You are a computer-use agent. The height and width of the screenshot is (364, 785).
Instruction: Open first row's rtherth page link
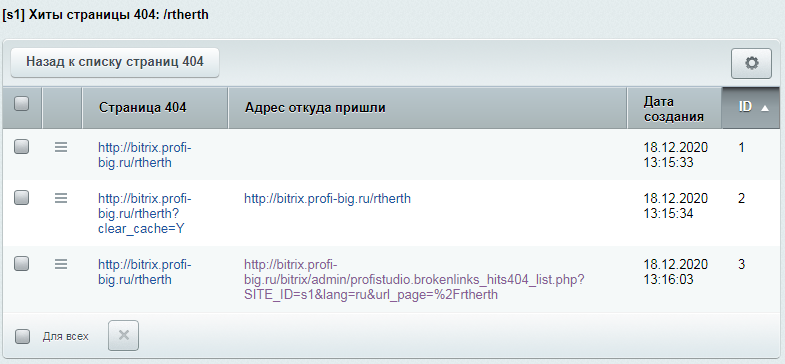click(x=145, y=155)
